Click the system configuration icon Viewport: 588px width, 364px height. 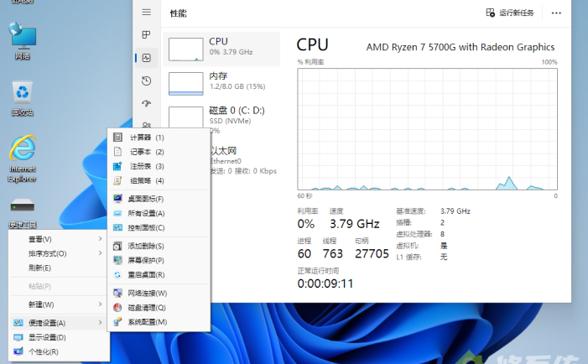pos(117,321)
